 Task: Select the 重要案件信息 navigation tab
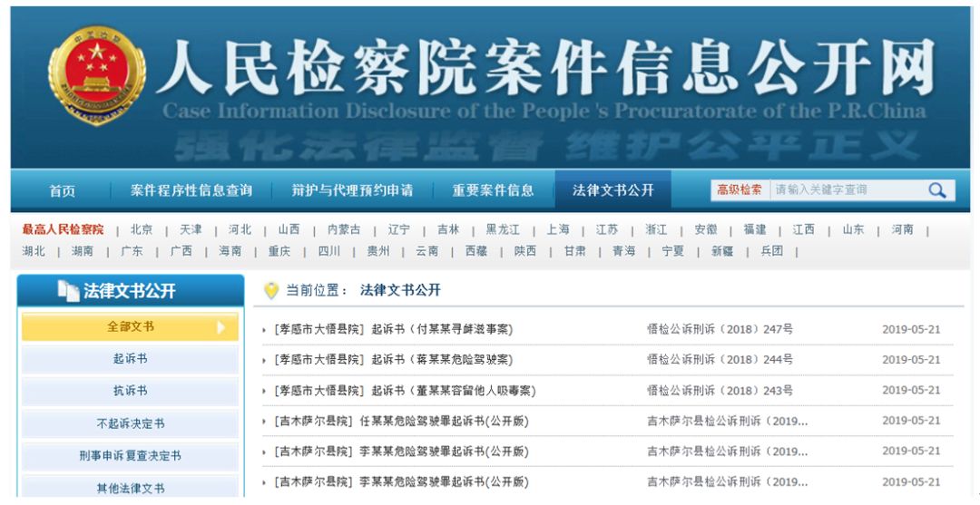point(494,190)
